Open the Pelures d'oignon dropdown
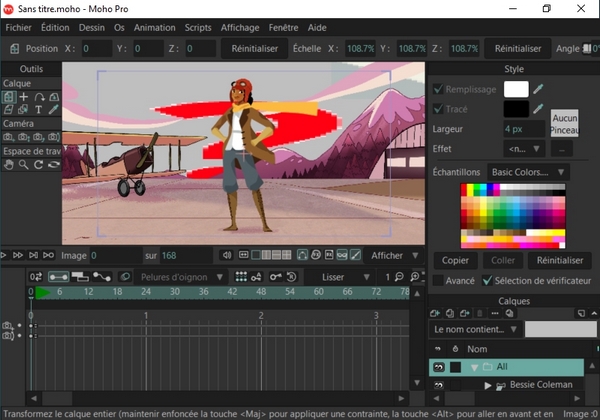The image size is (600, 420). (181, 277)
